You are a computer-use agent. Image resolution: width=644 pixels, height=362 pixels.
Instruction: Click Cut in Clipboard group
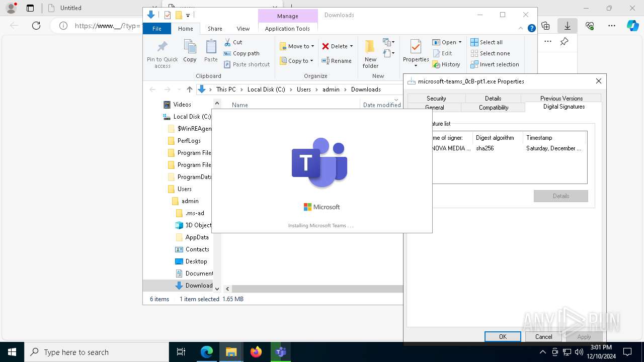click(x=233, y=42)
